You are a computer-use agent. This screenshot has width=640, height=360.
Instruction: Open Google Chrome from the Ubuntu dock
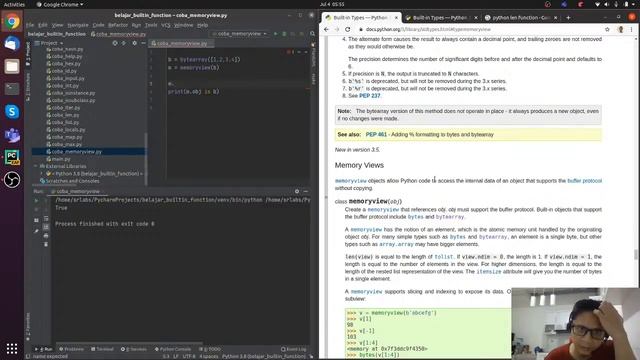[x=12, y=21]
